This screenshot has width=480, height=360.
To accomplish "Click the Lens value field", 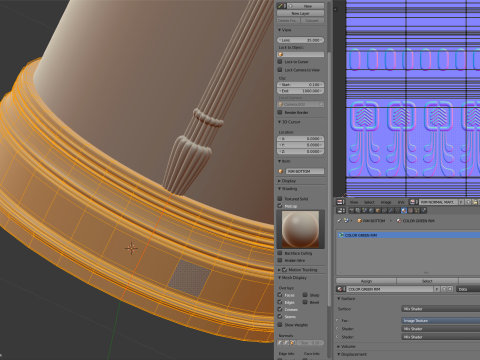I will click(x=300, y=40).
